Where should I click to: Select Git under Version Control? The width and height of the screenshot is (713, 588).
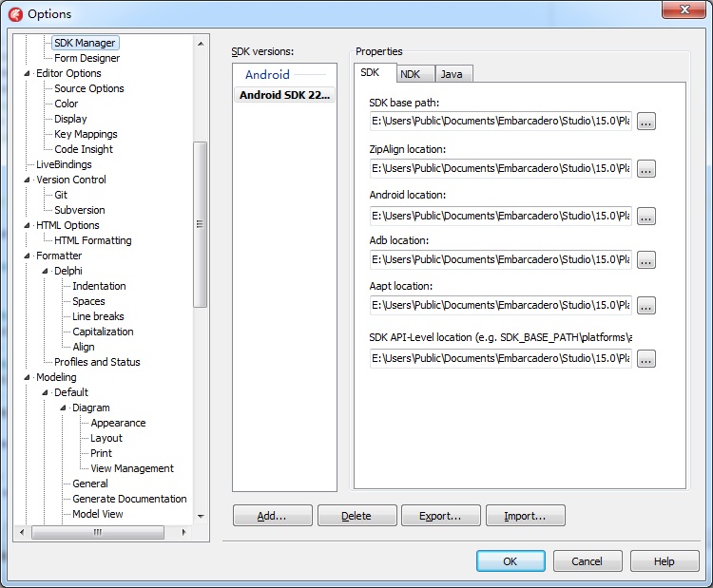point(61,195)
